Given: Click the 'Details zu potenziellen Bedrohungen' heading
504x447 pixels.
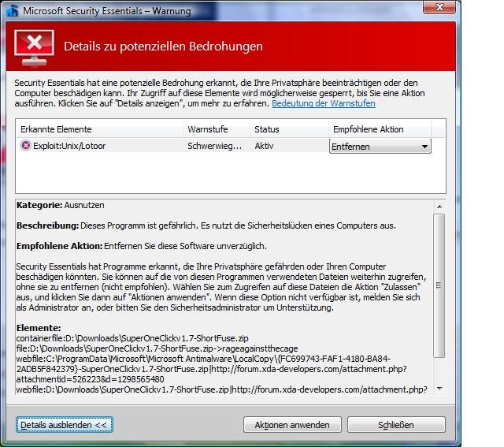Looking at the screenshot, I should pyautogui.click(x=163, y=47).
